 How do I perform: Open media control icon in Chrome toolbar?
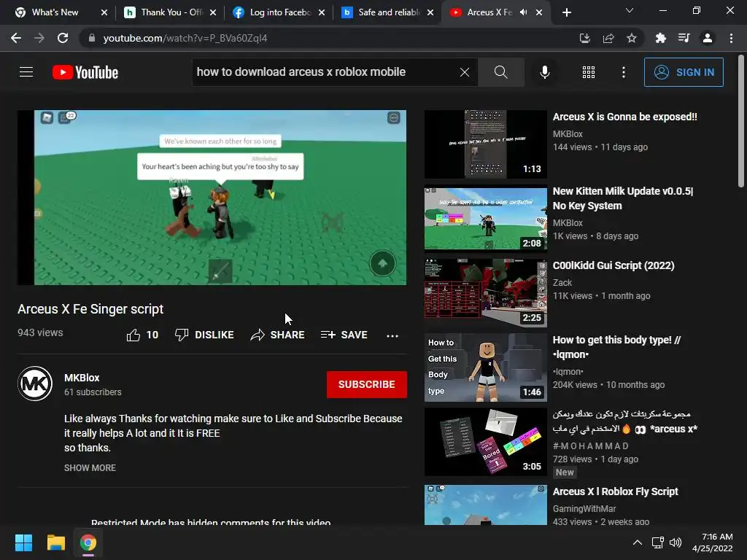coord(684,38)
